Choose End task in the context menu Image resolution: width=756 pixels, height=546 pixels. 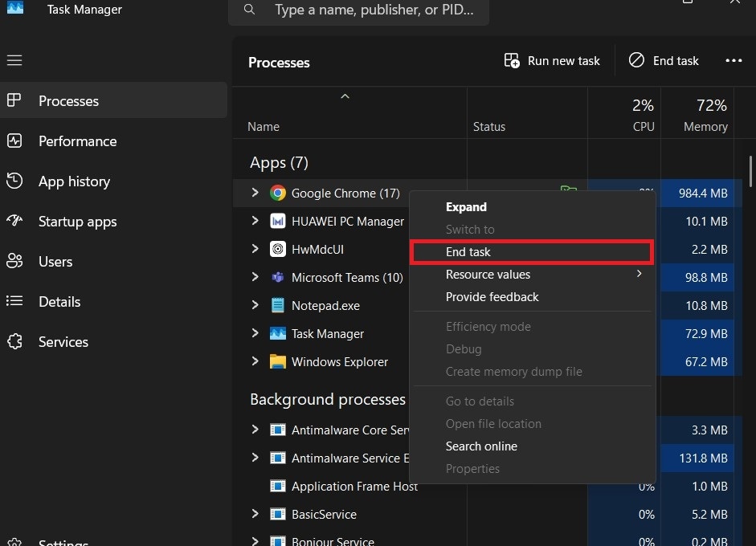point(533,251)
